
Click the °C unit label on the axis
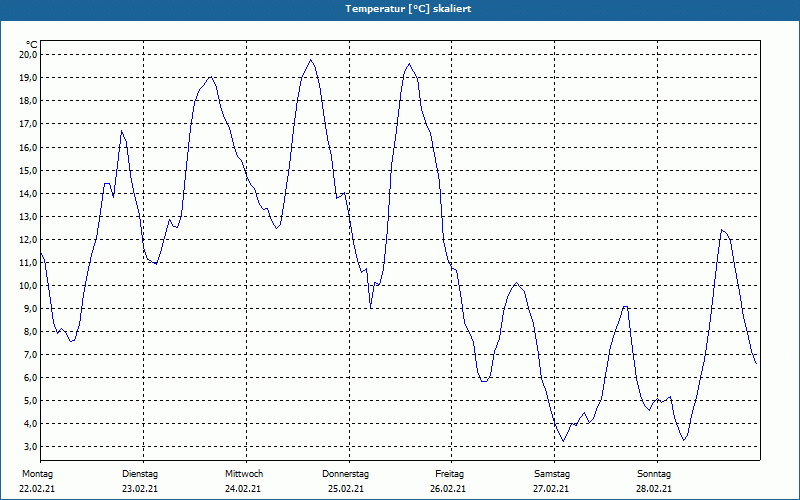click(x=32, y=45)
